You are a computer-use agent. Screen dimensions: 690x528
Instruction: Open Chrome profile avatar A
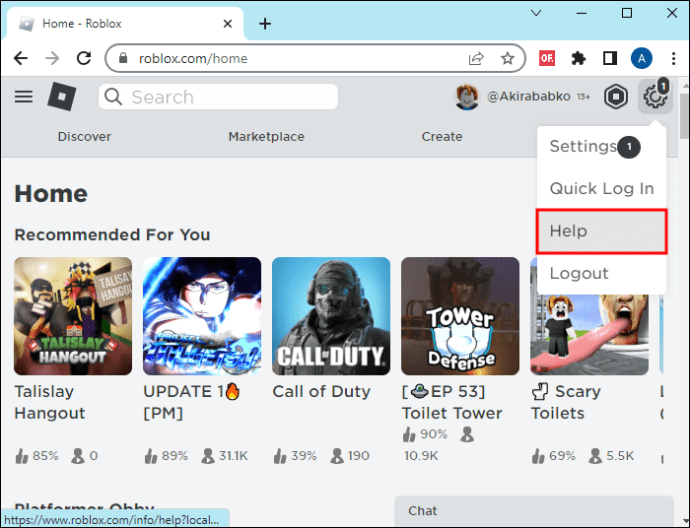click(641, 58)
